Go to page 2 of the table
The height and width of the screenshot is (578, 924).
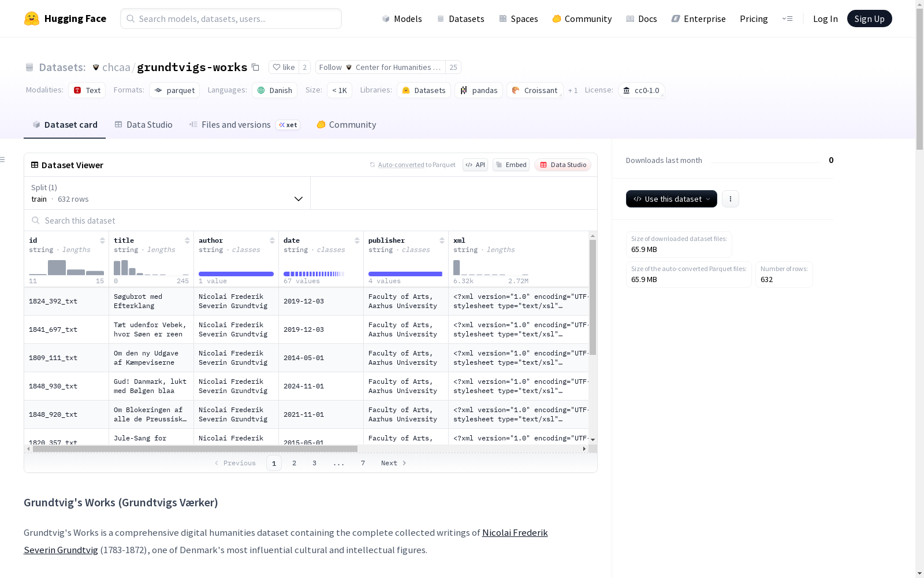tap(294, 463)
